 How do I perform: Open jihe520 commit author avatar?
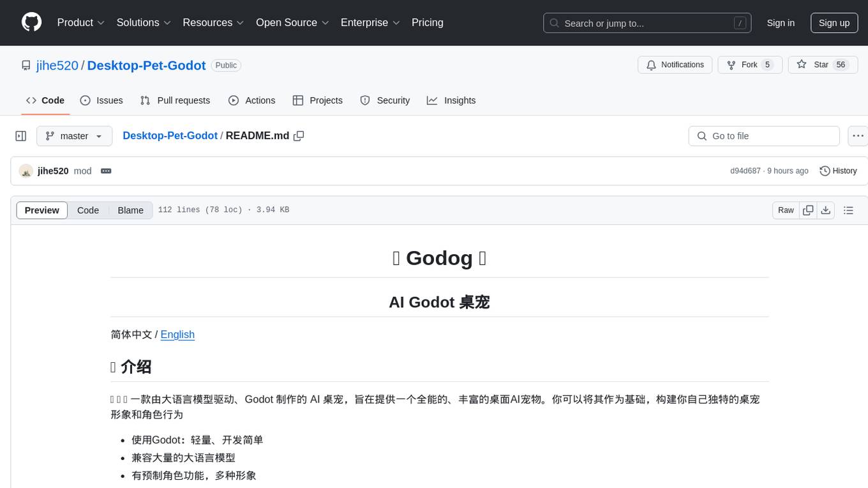pos(26,171)
